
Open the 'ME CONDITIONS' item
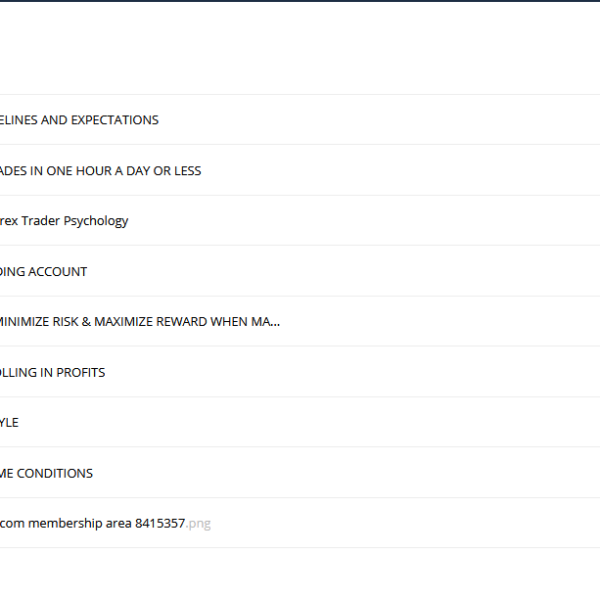[x=46, y=474]
